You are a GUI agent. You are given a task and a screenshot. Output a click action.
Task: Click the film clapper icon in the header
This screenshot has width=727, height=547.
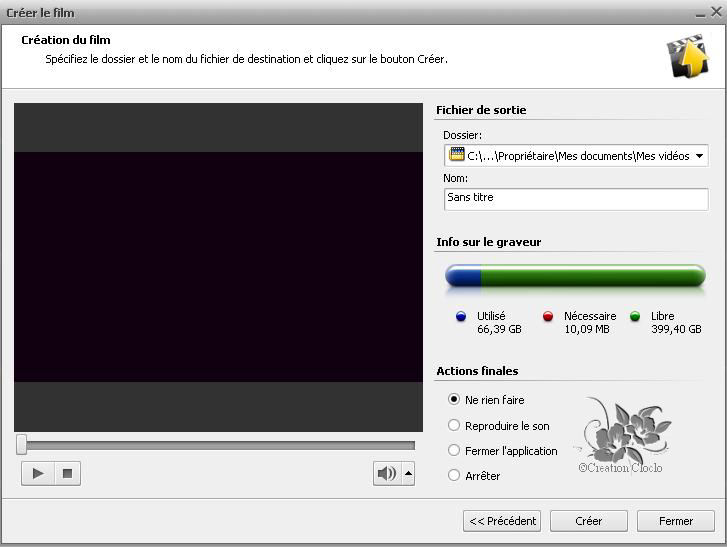[x=687, y=56]
